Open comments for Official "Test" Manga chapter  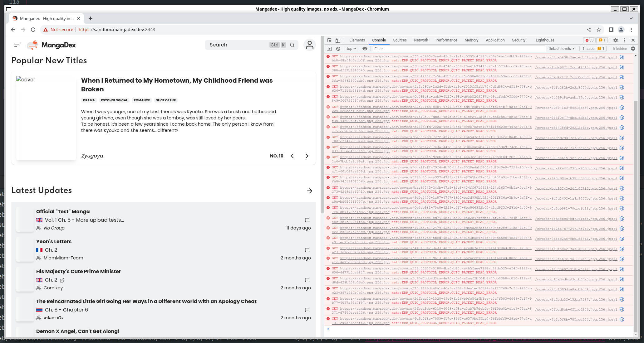pyautogui.click(x=307, y=220)
